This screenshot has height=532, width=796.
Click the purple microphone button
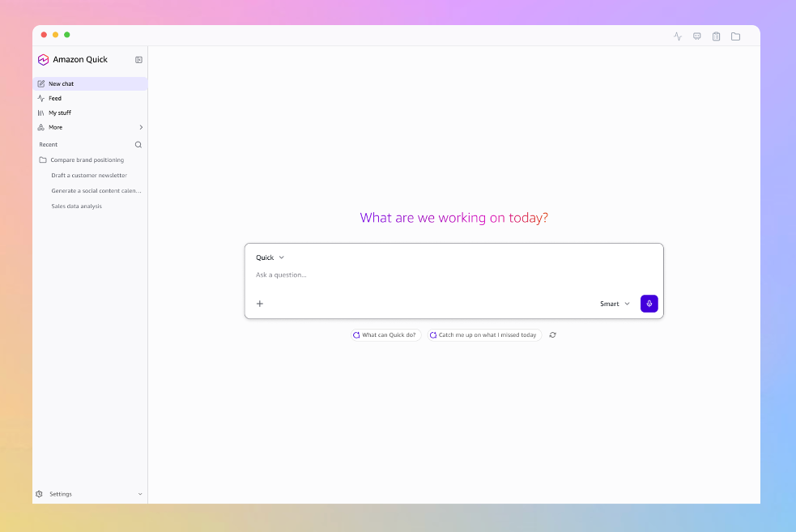649,304
